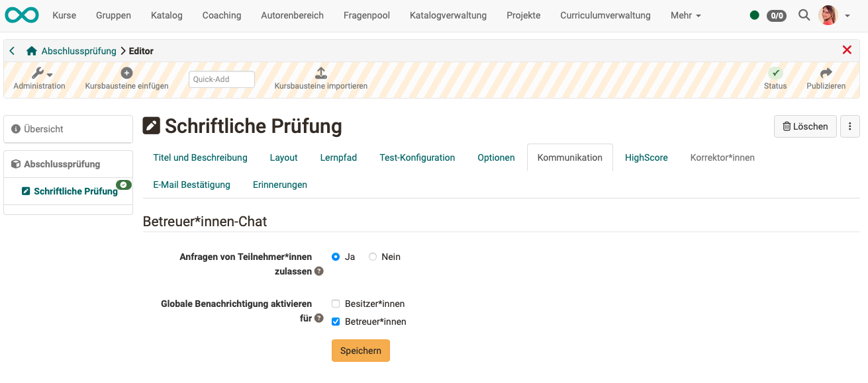
Task: Click the Publizieren share arrow icon
Action: [826, 73]
